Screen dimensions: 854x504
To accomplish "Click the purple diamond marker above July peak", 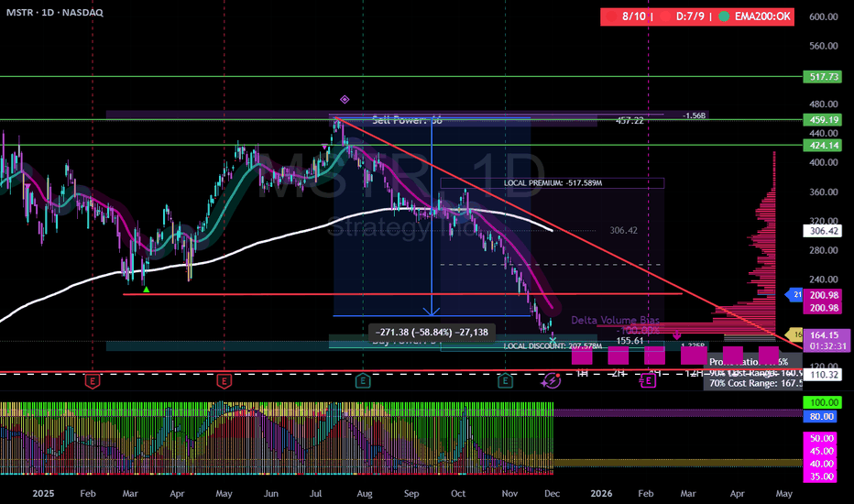I will (x=345, y=99).
